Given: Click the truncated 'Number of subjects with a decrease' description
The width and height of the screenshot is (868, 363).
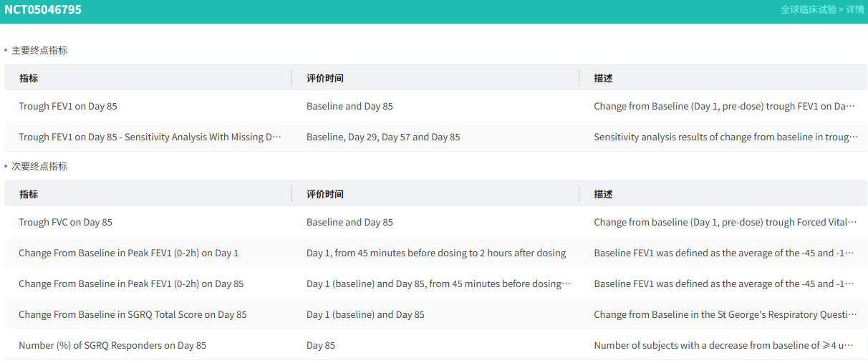Looking at the screenshot, I should 725,346.
